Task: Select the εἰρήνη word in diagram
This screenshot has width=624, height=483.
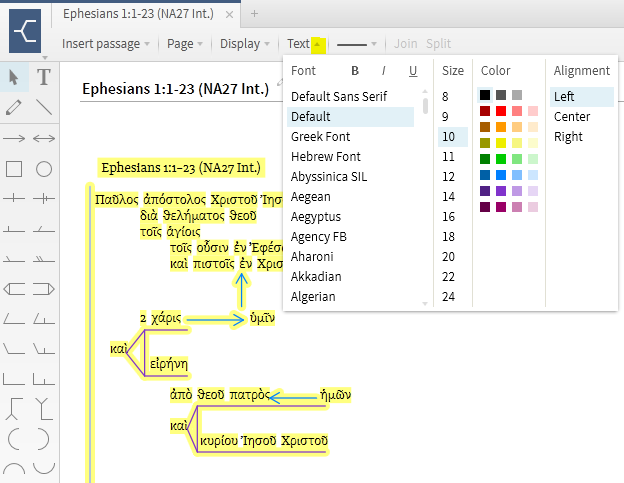Action: (169, 364)
